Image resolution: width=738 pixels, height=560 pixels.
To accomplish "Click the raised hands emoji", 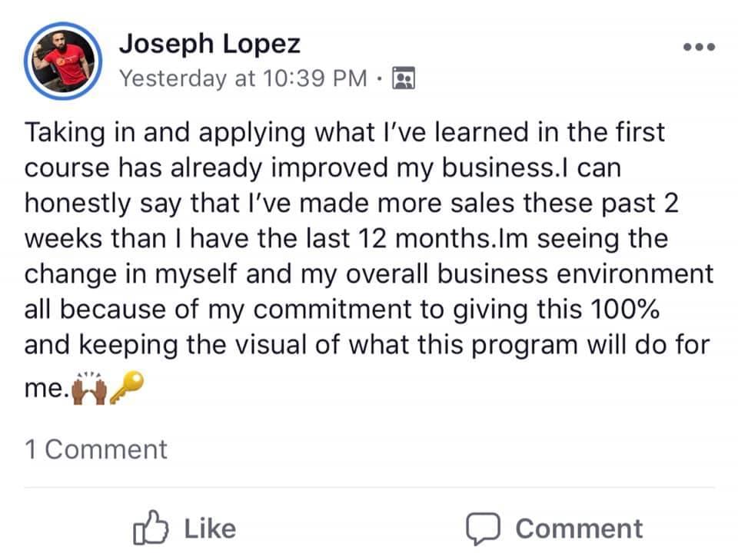I will tap(88, 392).
